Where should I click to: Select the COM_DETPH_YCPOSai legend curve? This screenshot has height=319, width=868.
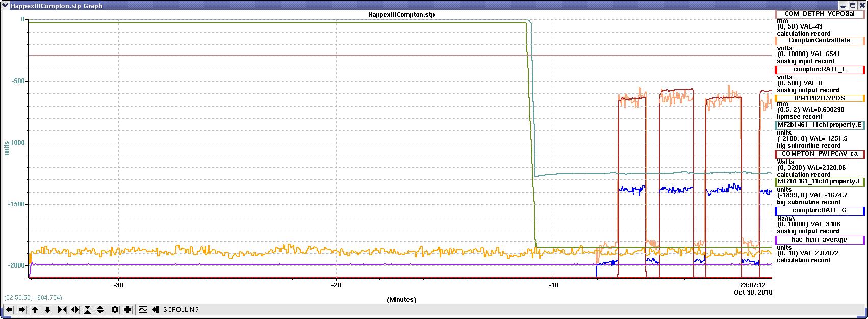click(x=820, y=14)
